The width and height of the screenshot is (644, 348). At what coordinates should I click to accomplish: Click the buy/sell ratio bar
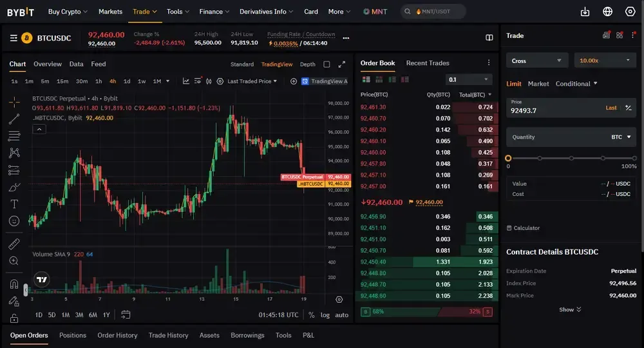(x=426, y=311)
